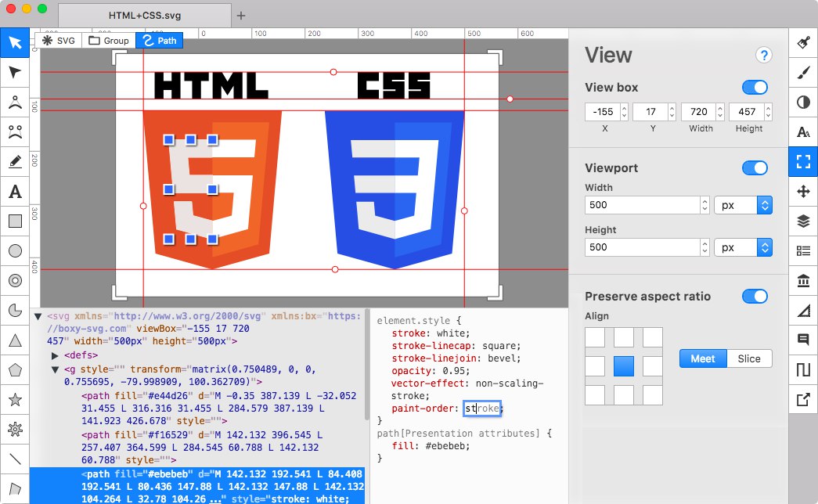Click the Viewport Height input field
818x504 pixels.
(643, 247)
